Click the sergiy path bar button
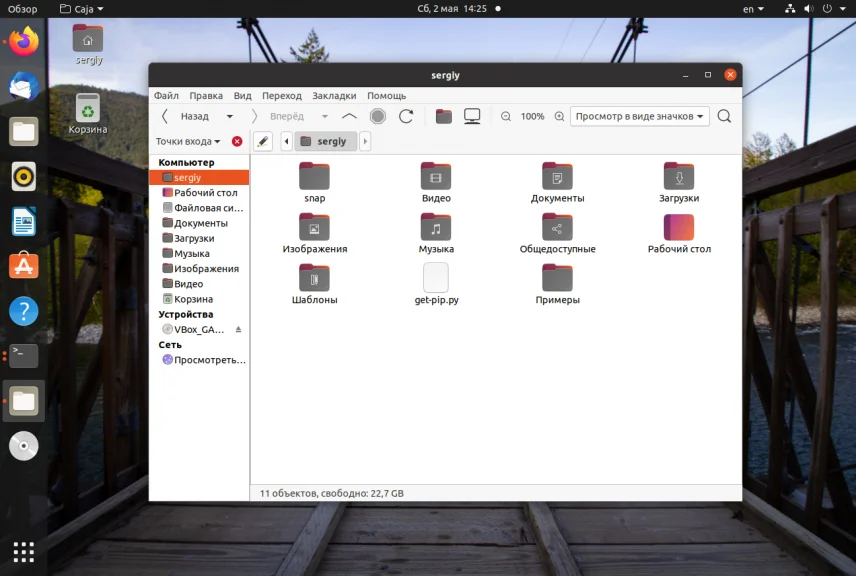The height and width of the screenshot is (576, 856). 324,142
